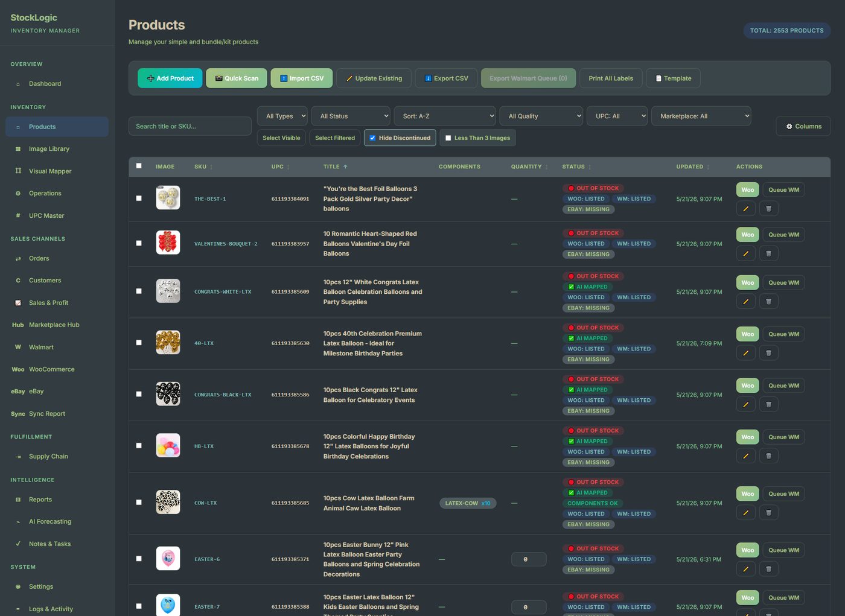The width and height of the screenshot is (845, 616).
Task: Click the QUANTITY column sort icon
Action: coord(546,167)
